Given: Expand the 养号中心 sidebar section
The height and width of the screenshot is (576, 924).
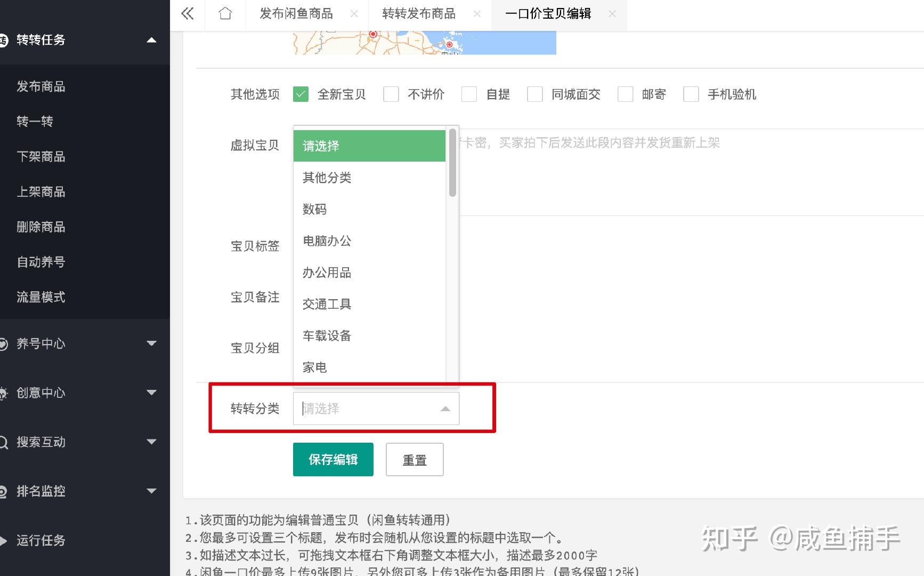Looking at the screenshot, I should click(151, 343).
